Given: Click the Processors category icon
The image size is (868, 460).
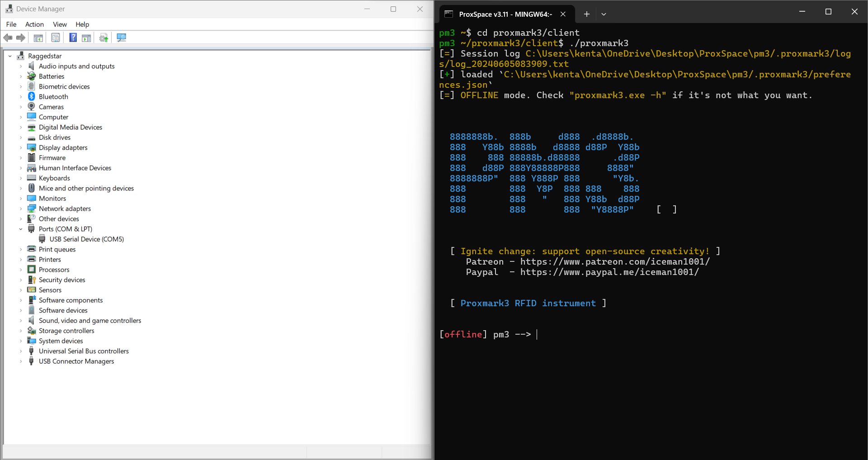Looking at the screenshot, I should pyautogui.click(x=31, y=270).
